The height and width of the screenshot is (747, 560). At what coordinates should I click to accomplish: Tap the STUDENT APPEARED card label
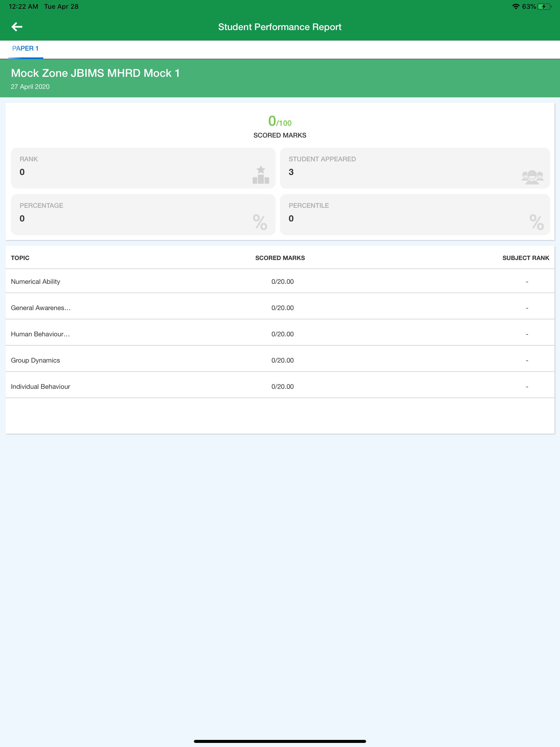[x=322, y=159]
